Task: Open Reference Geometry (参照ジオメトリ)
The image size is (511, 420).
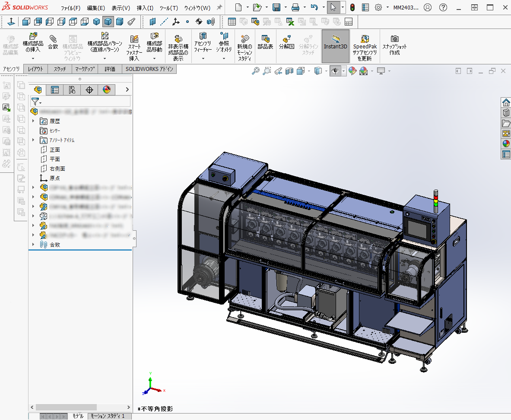Action: point(224,42)
